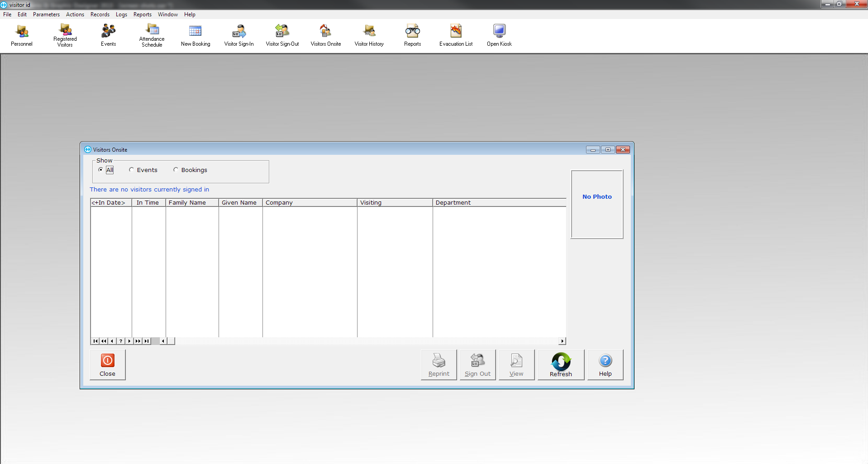Viewport: 868px width, 464px height.
Task: Open Registered Visitors from the toolbar
Action: click(x=65, y=35)
